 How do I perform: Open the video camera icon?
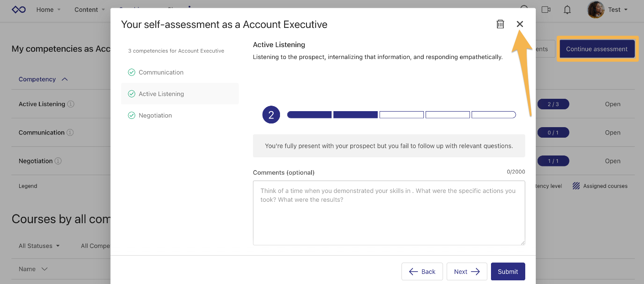coord(546,9)
